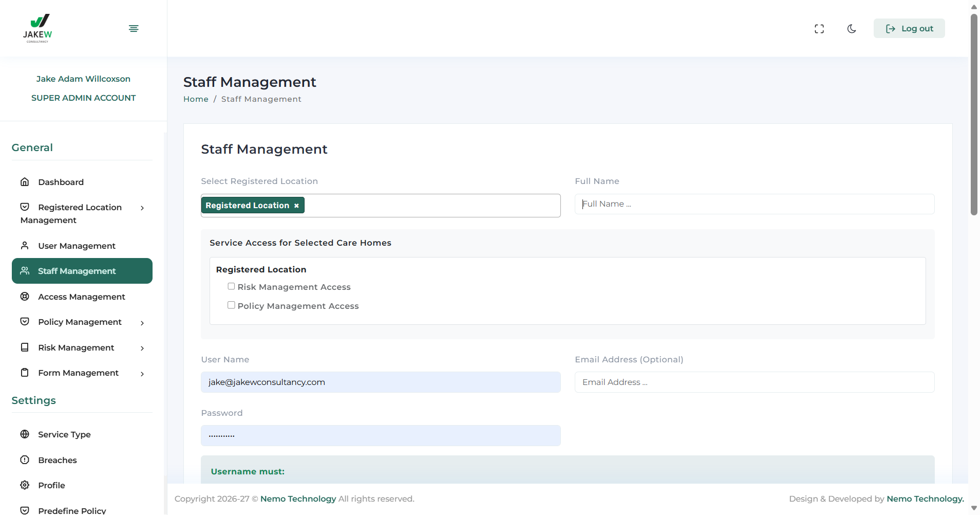Screen dimensions: 980x515
Task: Click the Log out button
Action: [909, 29]
